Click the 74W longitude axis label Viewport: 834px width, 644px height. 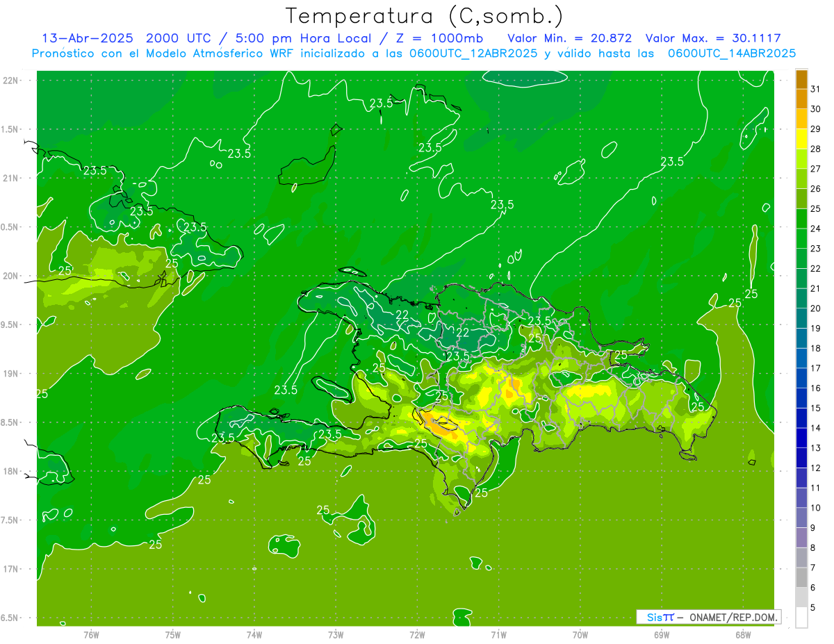pyautogui.click(x=254, y=635)
